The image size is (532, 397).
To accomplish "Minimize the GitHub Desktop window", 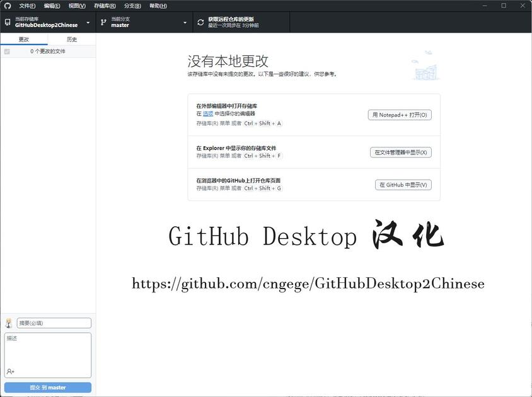I will click(485, 6).
